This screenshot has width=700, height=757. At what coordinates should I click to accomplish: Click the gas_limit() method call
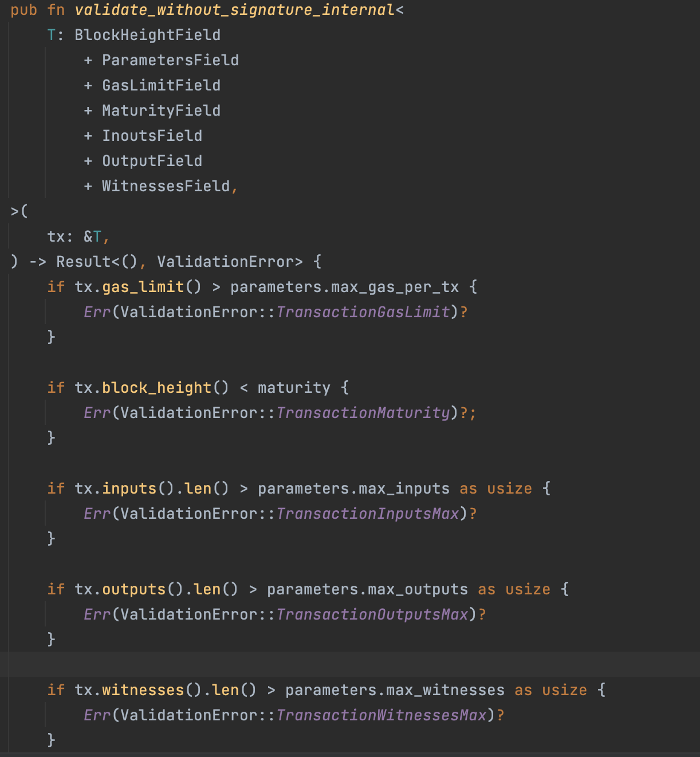tap(152, 287)
